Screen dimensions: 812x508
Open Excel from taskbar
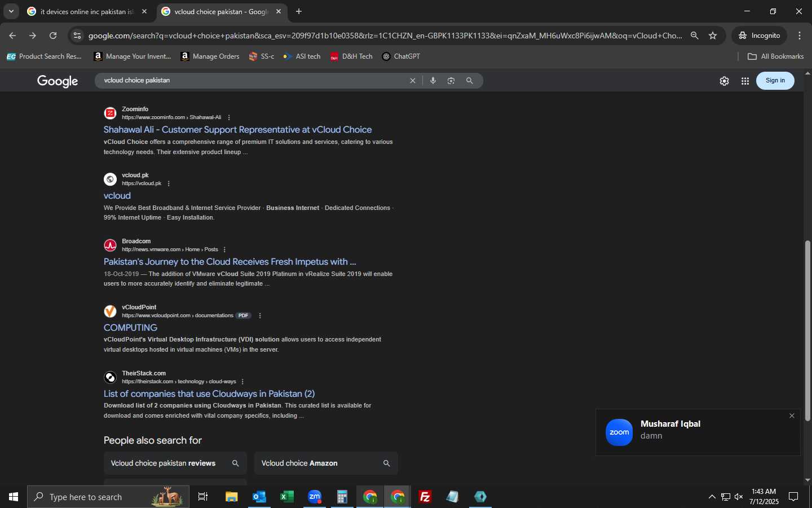click(x=286, y=497)
